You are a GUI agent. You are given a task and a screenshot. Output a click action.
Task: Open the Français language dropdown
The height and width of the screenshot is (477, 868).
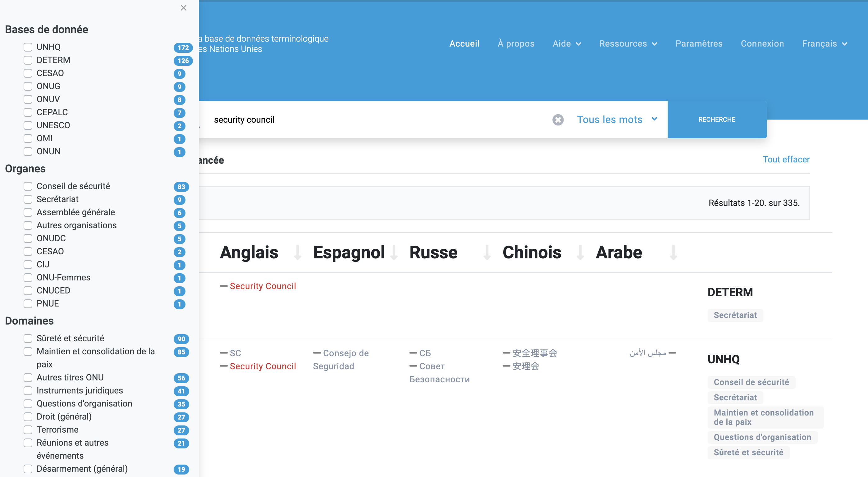(x=825, y=43)
